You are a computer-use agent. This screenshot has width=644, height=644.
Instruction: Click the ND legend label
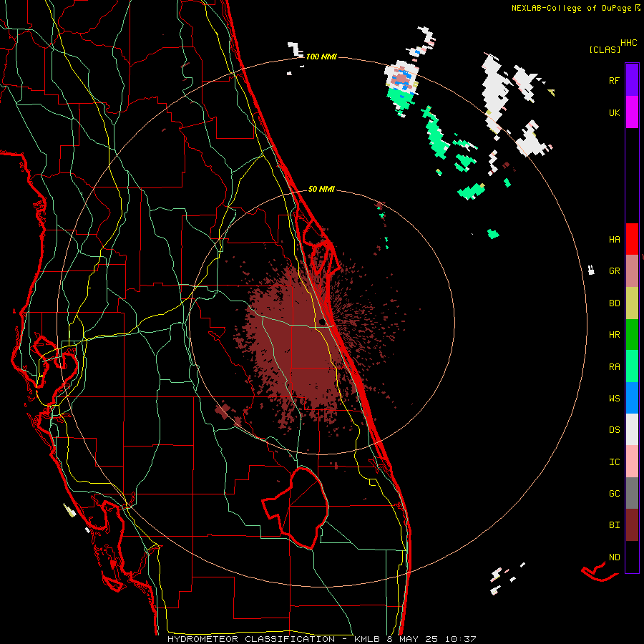pos(614,557)
